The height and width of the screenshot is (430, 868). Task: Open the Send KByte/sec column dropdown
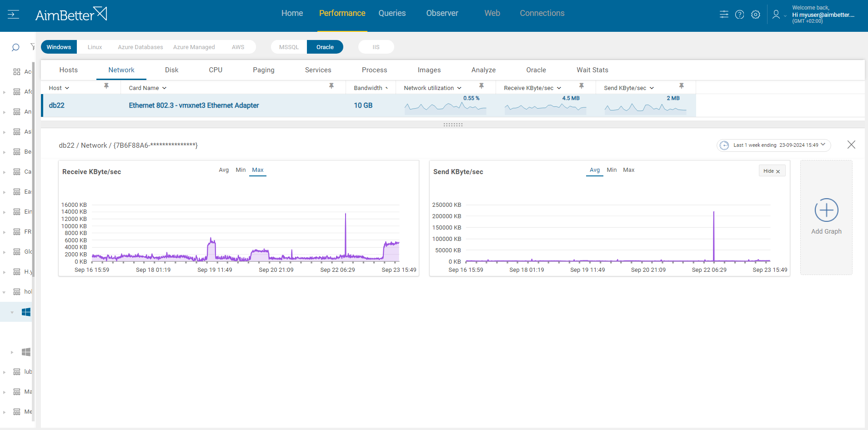click(652, 88)
